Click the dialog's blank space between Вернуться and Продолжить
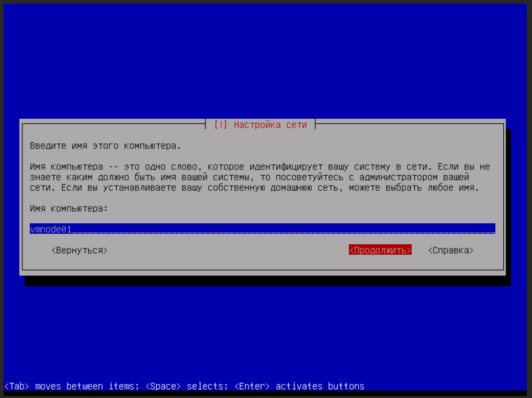 tap(225, 251)
